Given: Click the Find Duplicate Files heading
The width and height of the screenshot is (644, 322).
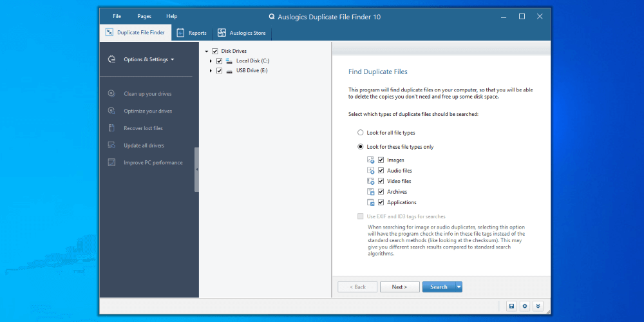Looking at the screenshot, I should coord(378,71).
